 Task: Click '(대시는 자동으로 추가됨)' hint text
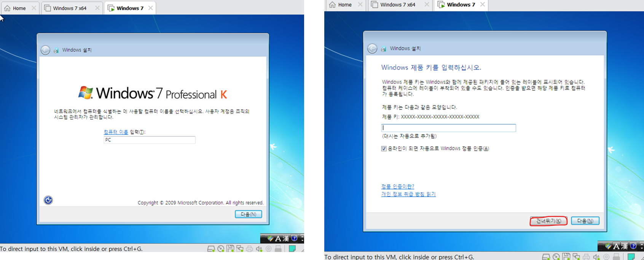point(409,136)
